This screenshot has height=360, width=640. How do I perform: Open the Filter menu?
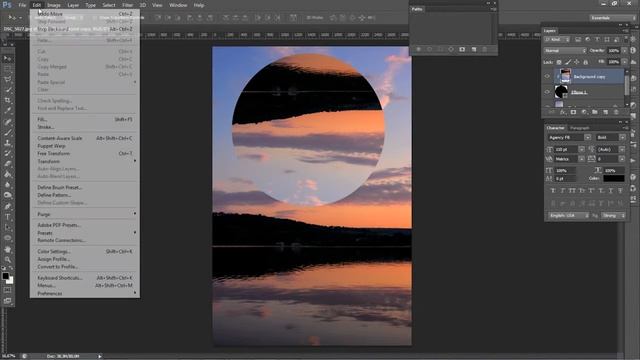[x=127, y=5]
